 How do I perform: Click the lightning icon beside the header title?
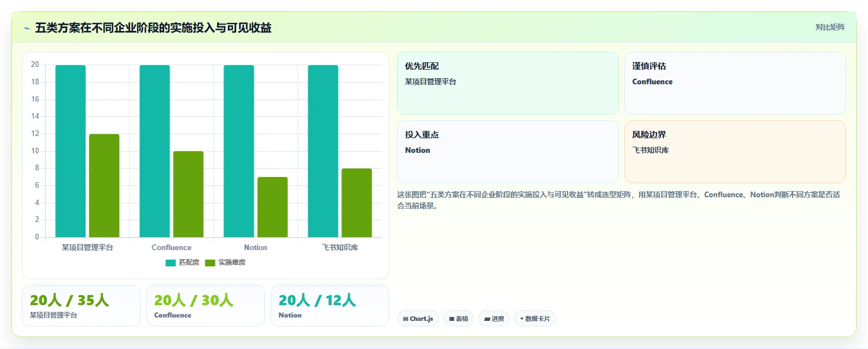26,28
